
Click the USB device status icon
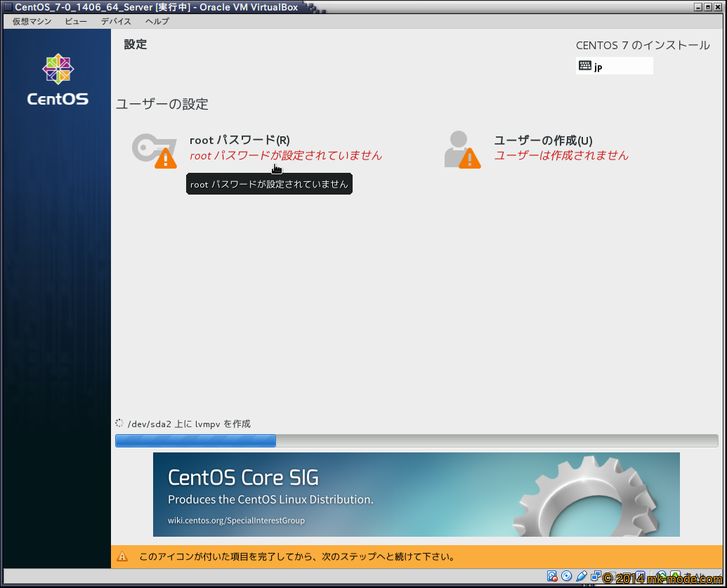point(582,577)
